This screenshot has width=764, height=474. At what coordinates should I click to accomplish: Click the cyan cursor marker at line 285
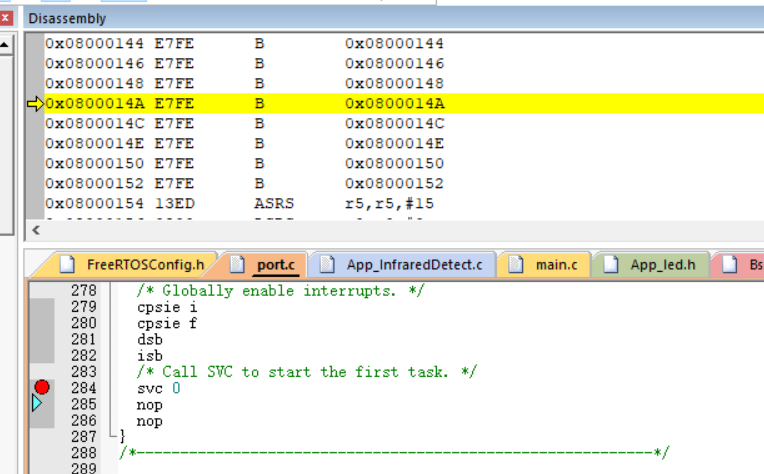[37, 403]
